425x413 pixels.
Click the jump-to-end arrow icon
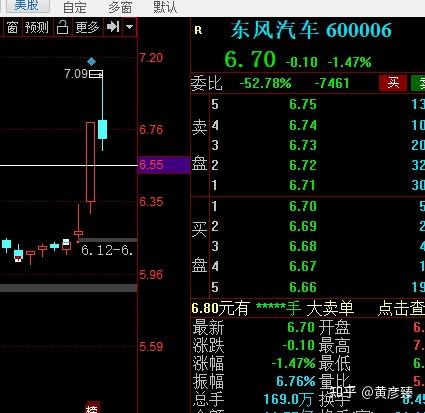click(x=113, y=27)
